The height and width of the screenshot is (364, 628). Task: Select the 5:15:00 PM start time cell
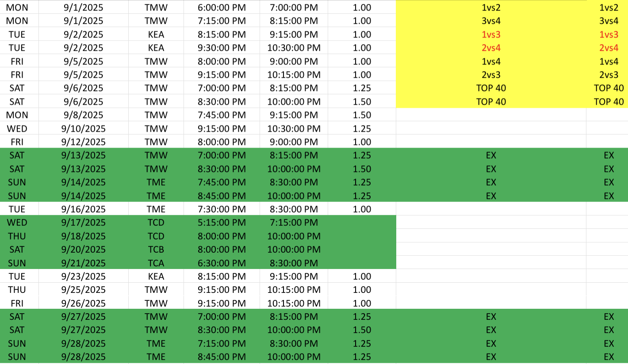coord(221,222)
